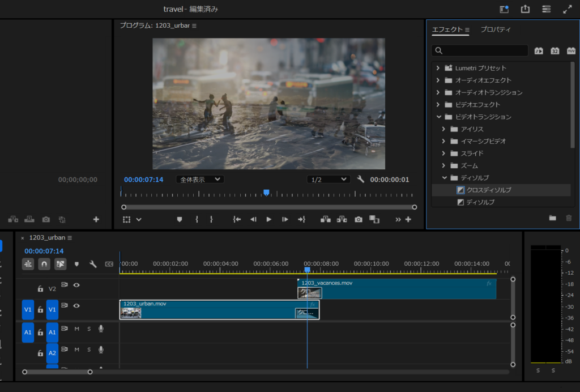Click the Step Forward one frame button

[285, 219]
